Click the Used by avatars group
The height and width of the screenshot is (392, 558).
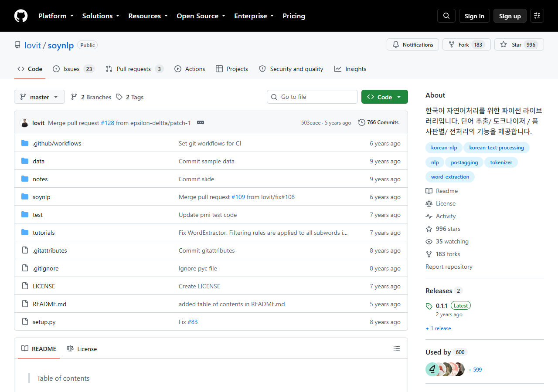pyautogui.click(x=445, y=369)
